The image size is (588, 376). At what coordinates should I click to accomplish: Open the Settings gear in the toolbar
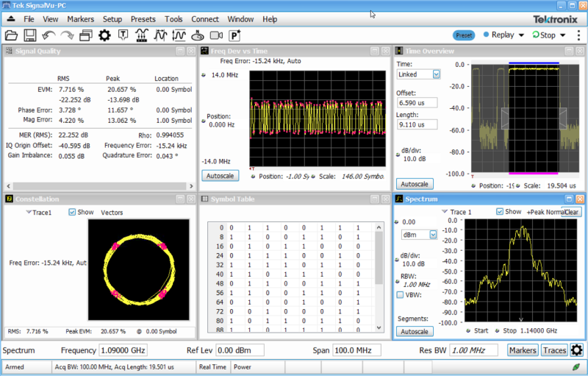point(104,35)
